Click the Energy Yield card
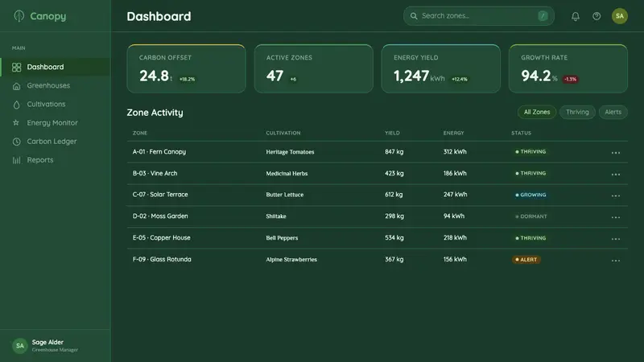 pos(440,68)
